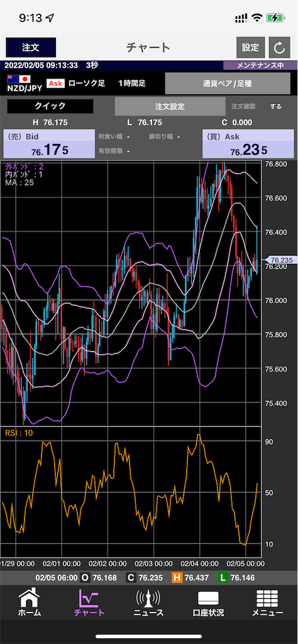This screenshot has height=644, width=298.
Task: Tap the クイック order button
Action: tap(50, 106)
